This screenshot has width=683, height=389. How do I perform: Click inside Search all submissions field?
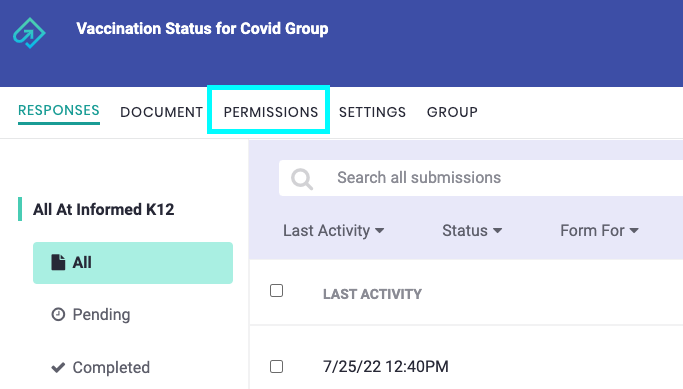point(481,178)
